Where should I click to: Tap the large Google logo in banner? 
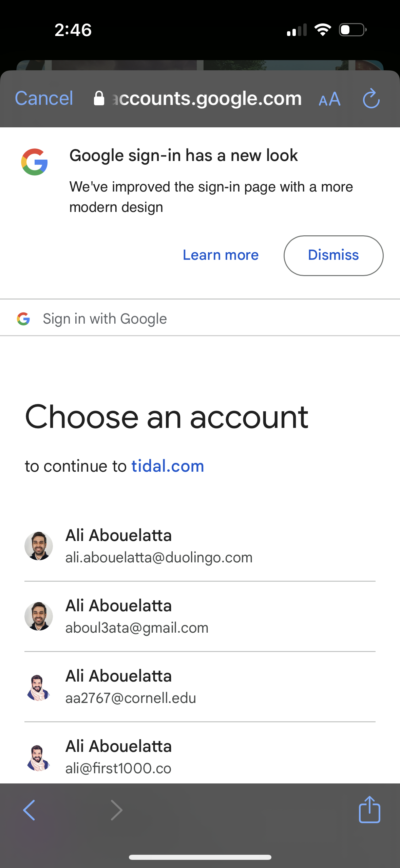coord(35,162)
